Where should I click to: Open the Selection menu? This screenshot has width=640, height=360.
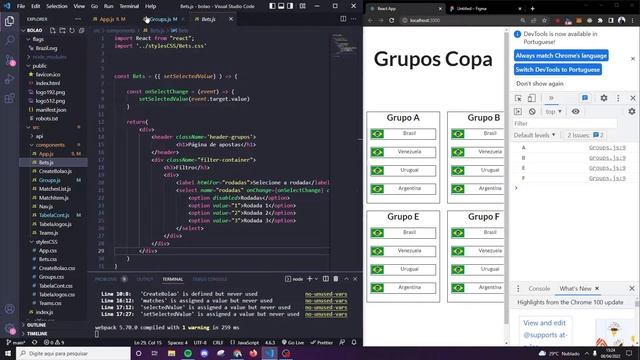click(x=57, y=6)
